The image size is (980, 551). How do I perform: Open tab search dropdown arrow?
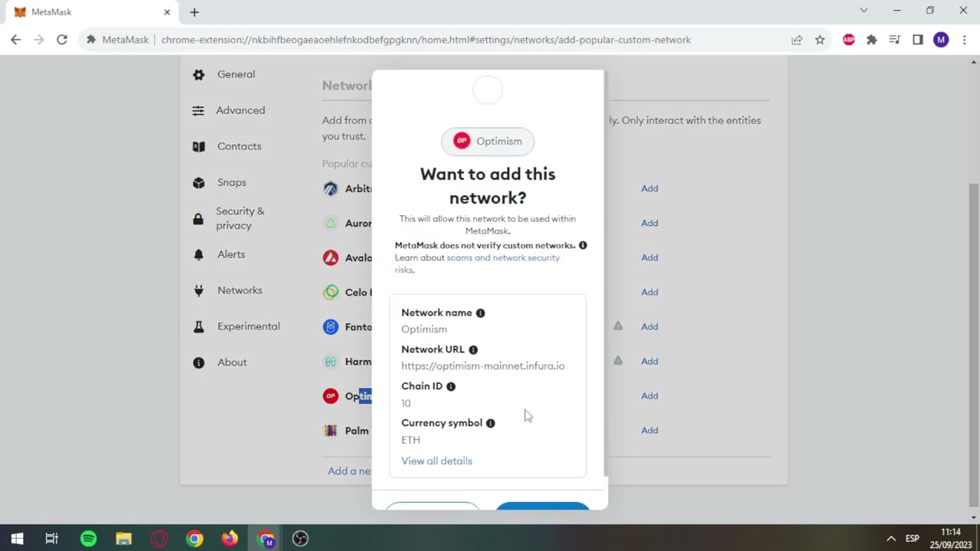pos(864,11)
